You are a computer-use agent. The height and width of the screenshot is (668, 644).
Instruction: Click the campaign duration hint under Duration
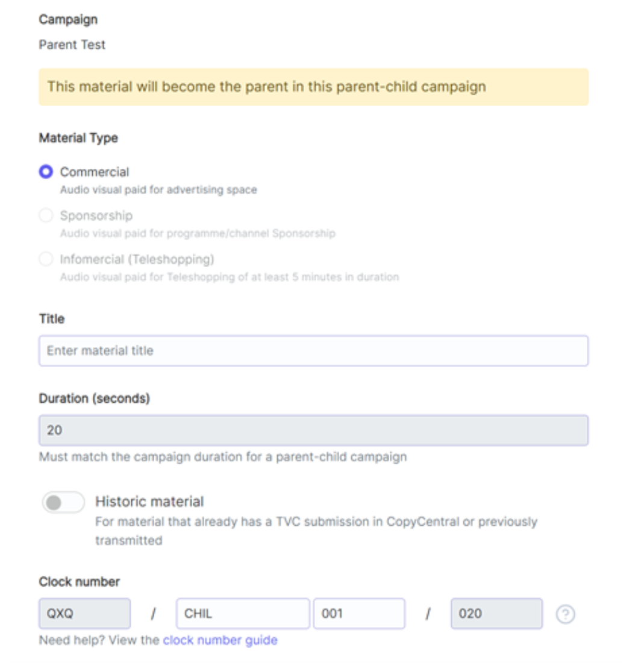[223, 457]
